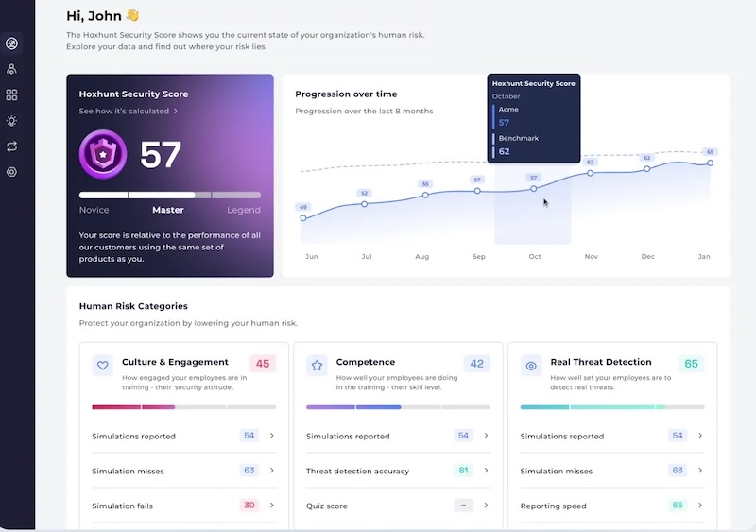Click the heart icon for Culture & Engagement
The width and height of the screenshot is (756, 532).
[103, 365]
